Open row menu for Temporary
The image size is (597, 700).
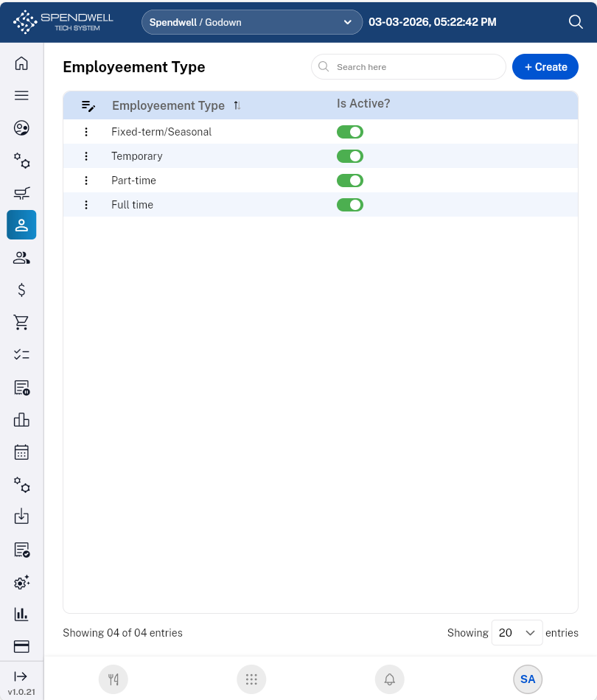[86, 156]
